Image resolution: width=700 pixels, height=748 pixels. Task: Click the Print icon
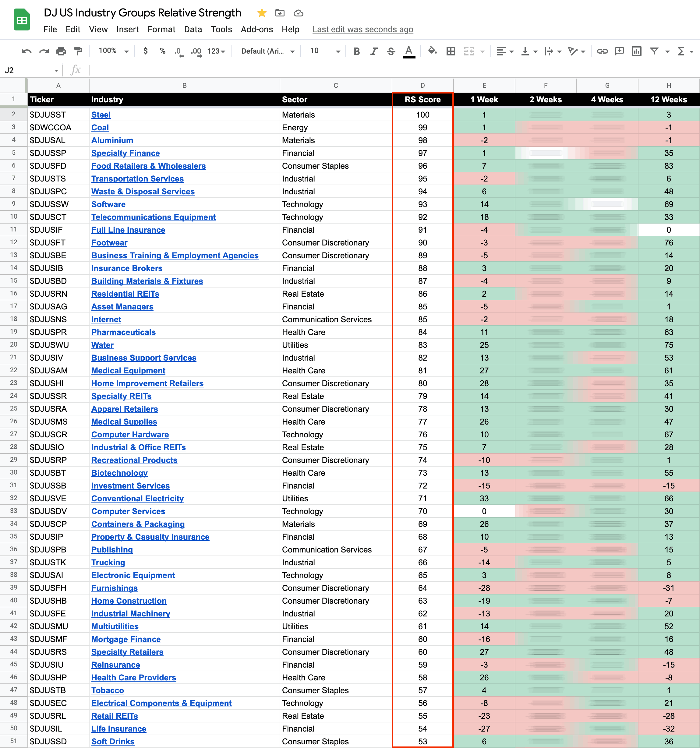(61, 51)
